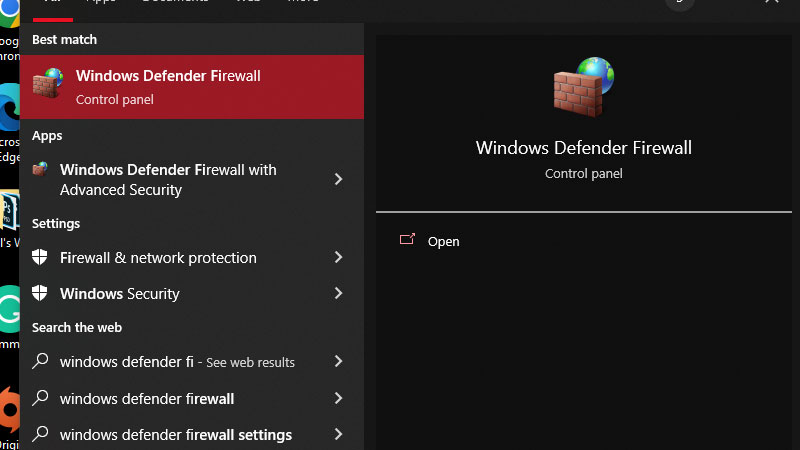Click shield icon beside Firewall & network protection
Image resolution: width=800 pixels, height=450 pixels.
[x=40, y=257]
